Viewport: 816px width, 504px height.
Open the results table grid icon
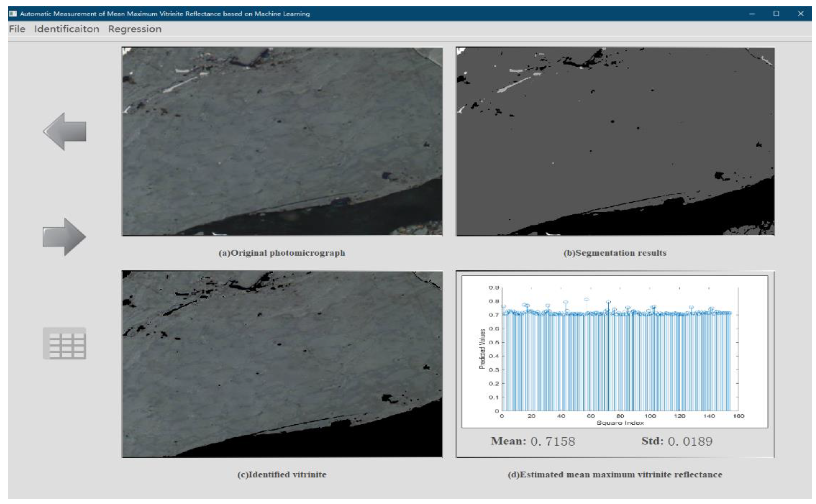pyautogui.click(x=64, y=343)
